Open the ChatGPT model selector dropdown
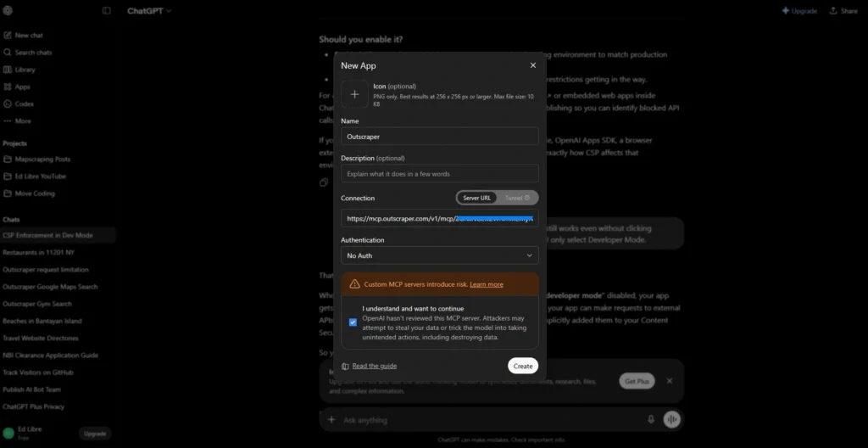The image size is (868, 448). [x=149, y=10]
